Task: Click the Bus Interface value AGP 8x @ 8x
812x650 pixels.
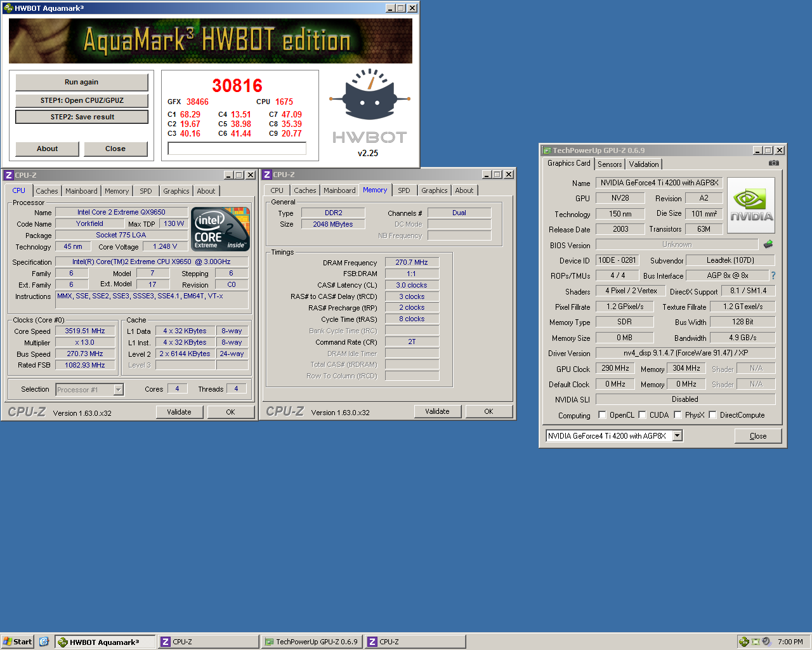Action: coord(728,275)
